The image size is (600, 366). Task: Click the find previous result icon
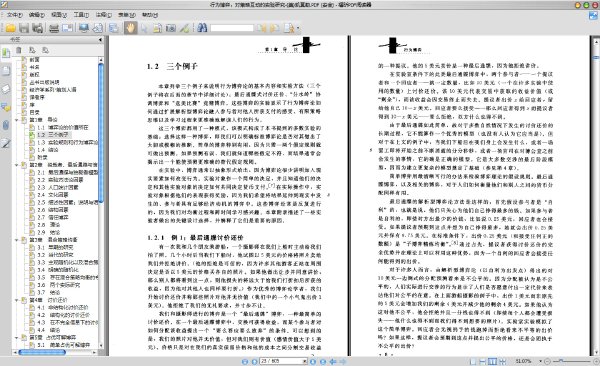(261, 28)
